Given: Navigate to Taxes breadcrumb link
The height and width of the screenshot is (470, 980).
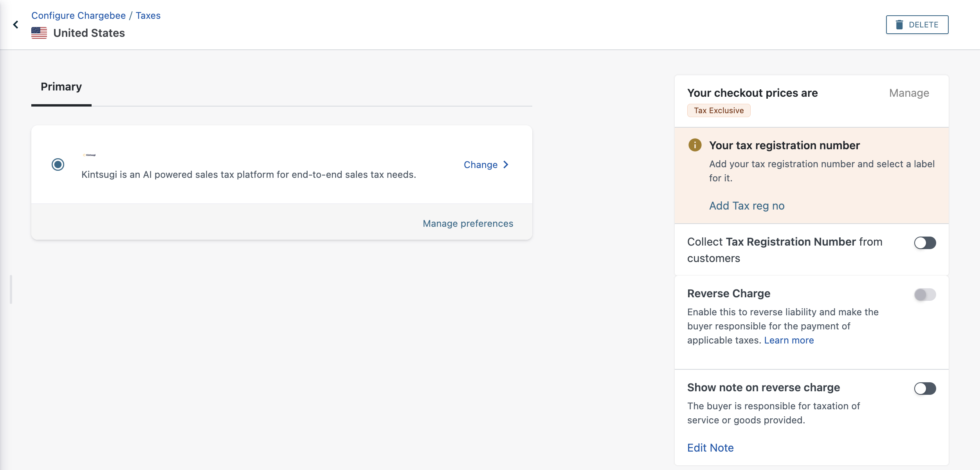Looking at the screenshot, I should pos(148,16).
